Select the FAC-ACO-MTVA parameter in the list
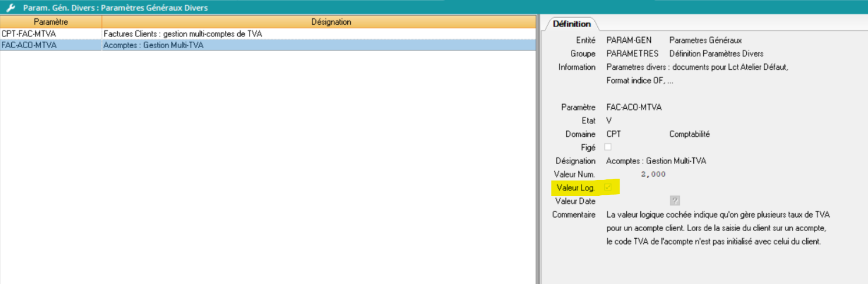 click(29, 45)
